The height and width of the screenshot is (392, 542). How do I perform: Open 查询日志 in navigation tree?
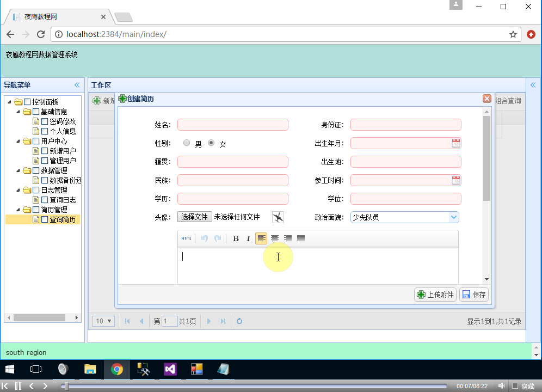[63, 200]
